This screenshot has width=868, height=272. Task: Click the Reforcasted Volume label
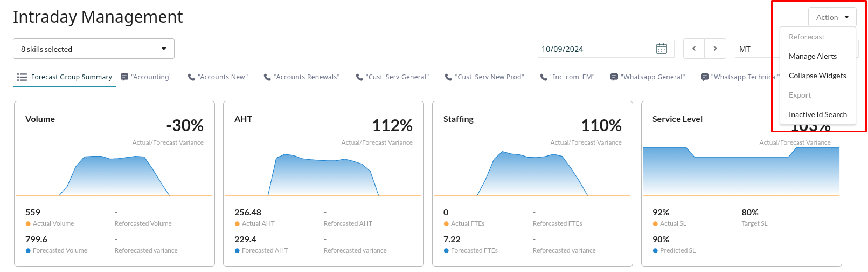143,223
